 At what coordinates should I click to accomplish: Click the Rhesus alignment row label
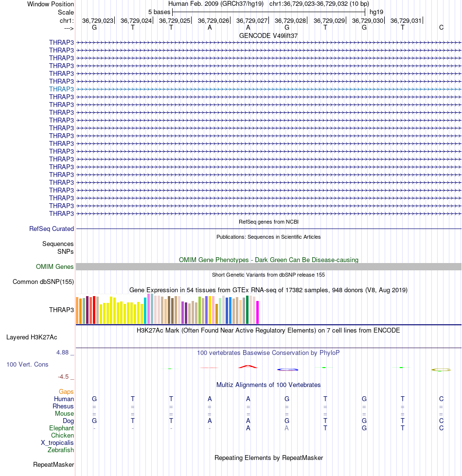pos(63,406)
